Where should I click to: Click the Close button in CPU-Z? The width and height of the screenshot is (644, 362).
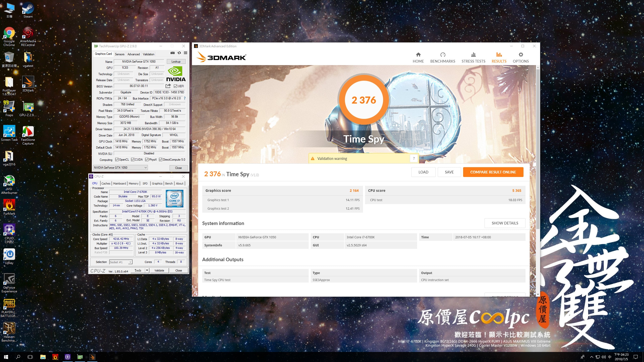point(179,270)
